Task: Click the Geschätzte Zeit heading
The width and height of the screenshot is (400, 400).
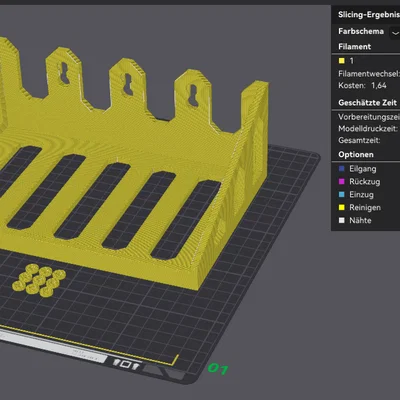Action: [367, 103]
